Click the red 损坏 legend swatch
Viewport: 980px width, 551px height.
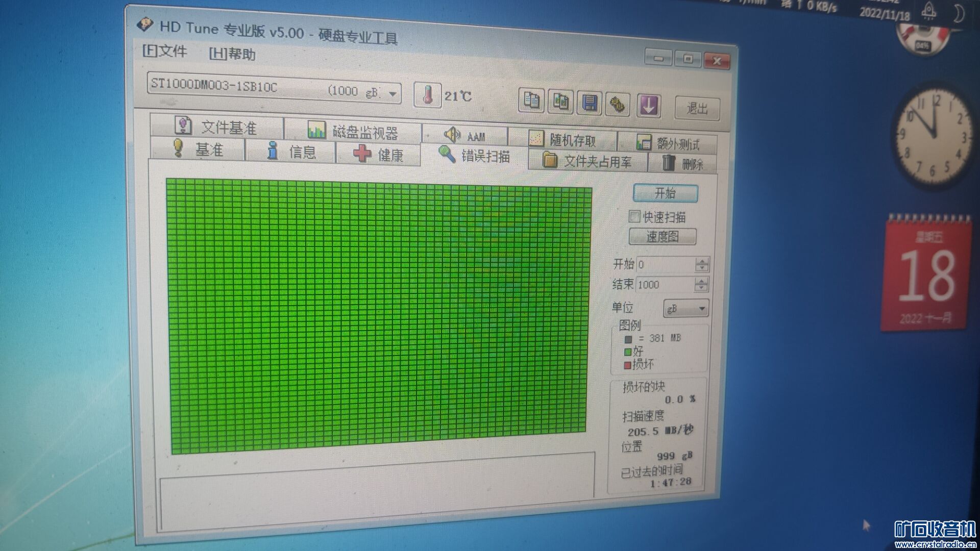pos(627,365)
